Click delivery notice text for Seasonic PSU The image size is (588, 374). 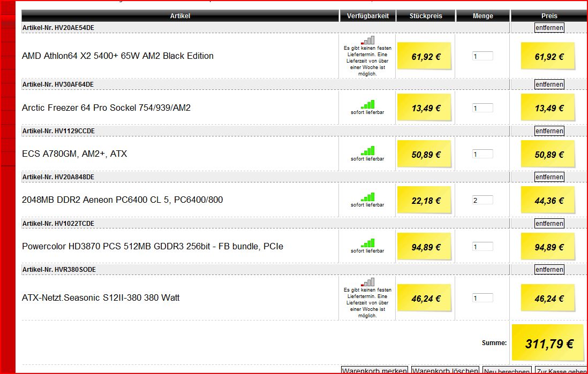(367, 303)
